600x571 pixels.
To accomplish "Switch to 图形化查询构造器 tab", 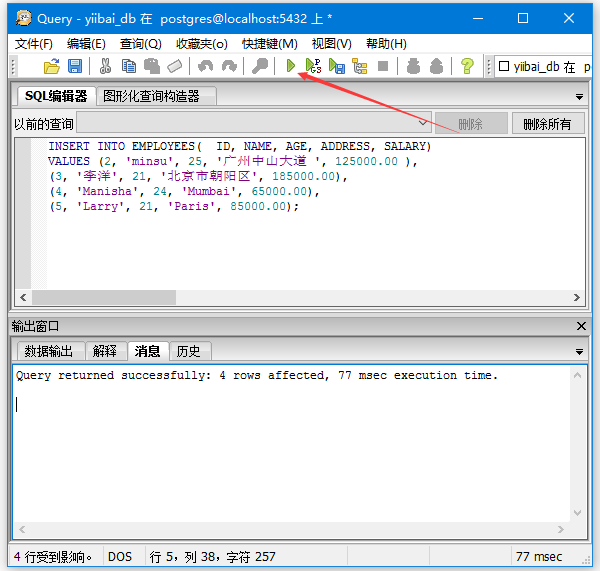I will click(x=151, y=96).
